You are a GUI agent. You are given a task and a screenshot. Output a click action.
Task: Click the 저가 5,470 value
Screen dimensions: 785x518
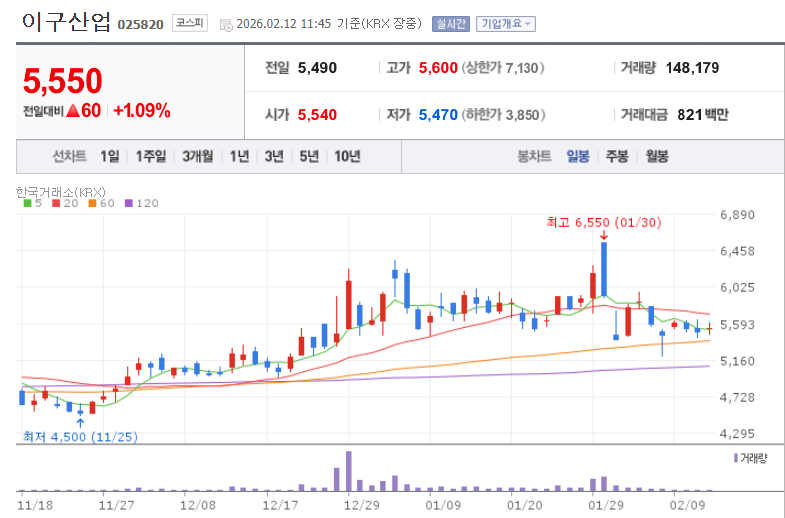(438, 115)
